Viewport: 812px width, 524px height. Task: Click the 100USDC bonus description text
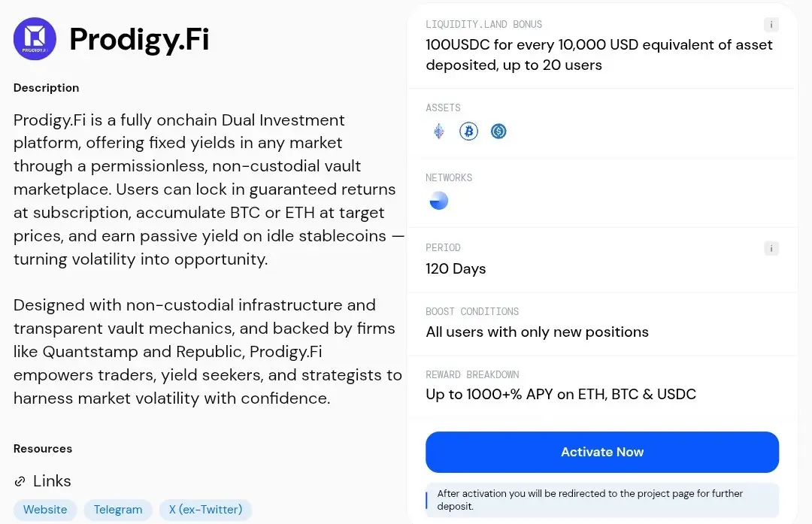tap(599, 54)
